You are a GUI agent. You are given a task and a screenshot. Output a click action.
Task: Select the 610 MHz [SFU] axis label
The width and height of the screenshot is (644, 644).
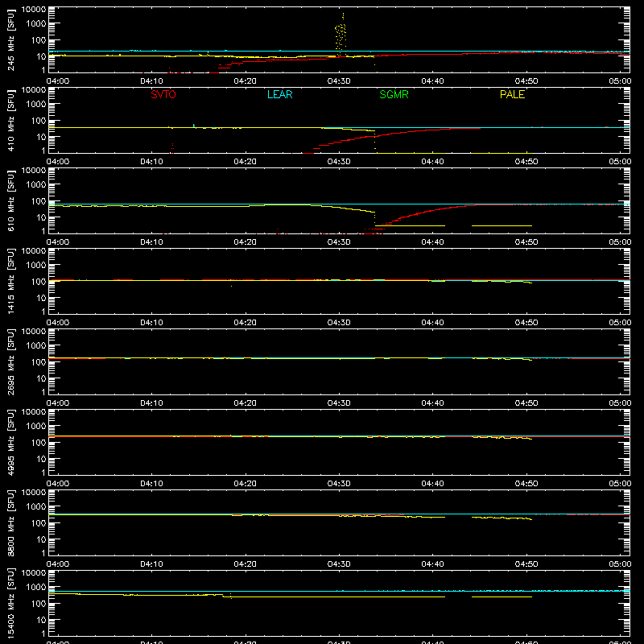11,200
